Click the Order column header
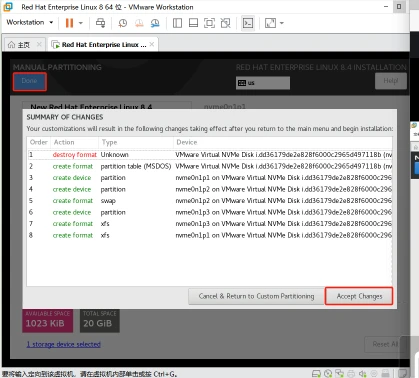419x378 pixels. click(x=39, y=142)
